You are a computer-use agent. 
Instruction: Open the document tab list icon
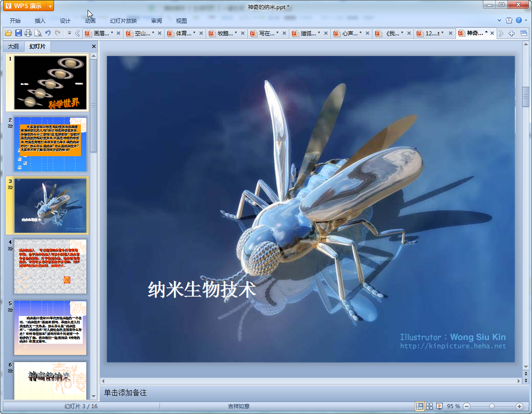click(524, 33)
